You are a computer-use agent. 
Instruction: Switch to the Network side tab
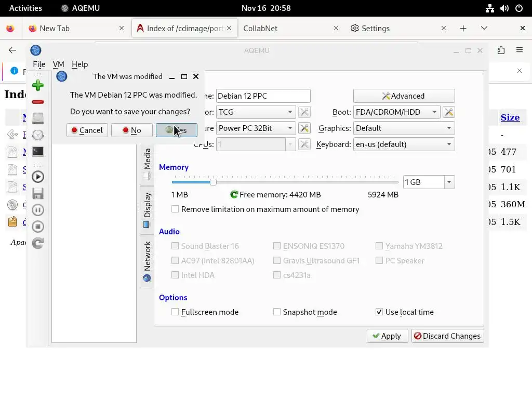[147, 261]
